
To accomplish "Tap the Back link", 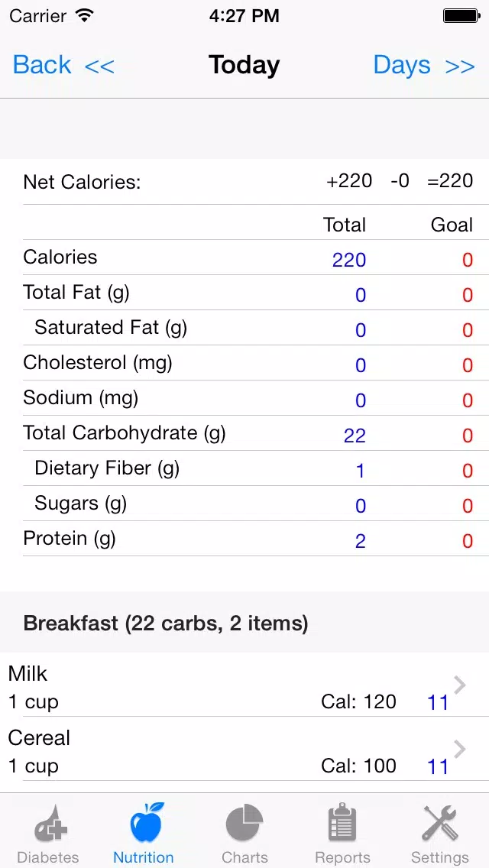I will [x=42, y=65].
